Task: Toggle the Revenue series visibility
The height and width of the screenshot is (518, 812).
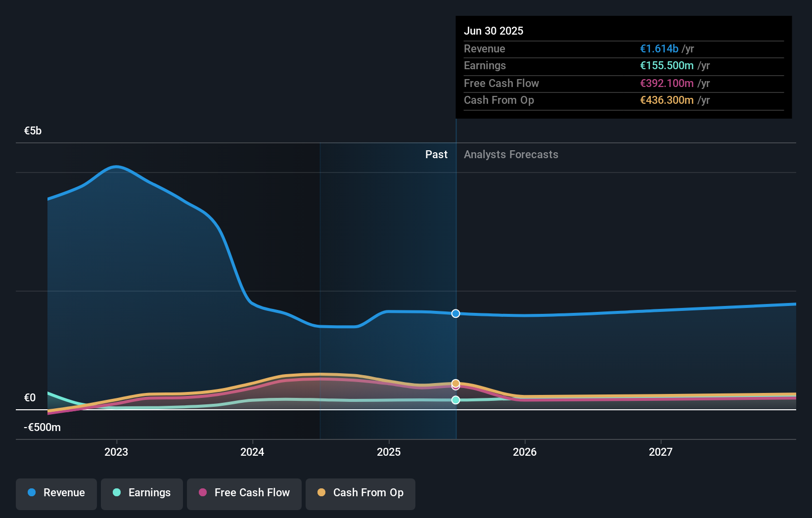Action: coord(56,492)
